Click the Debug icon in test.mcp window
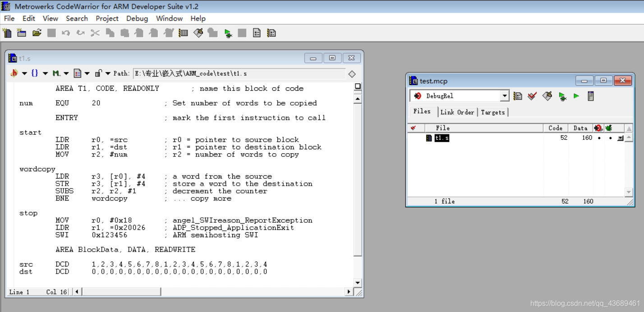644x312 pixels. [x=562, y=96]
